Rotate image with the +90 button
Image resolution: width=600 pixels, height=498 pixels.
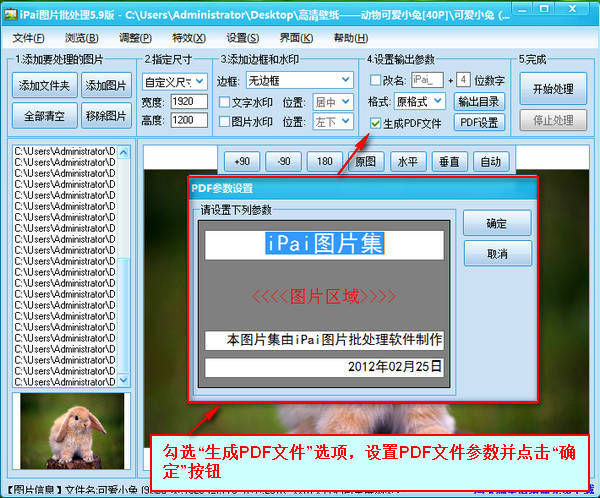[x=242, y=162]
